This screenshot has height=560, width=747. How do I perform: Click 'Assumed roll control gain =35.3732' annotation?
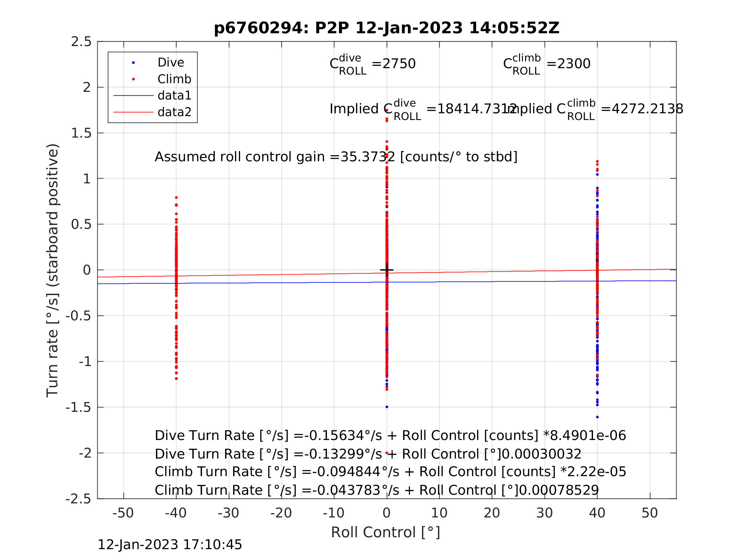(336, 157)
